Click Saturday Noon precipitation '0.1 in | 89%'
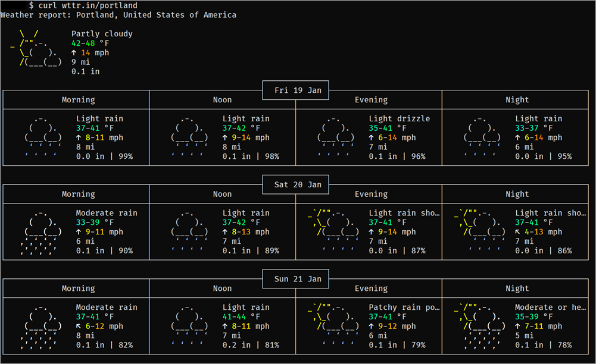596x364 pixels. tap(251, 250)
